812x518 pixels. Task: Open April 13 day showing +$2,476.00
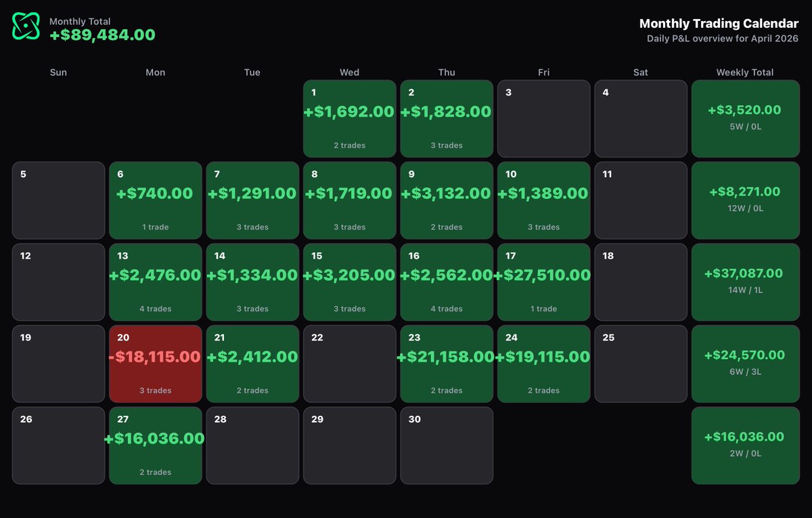(156, 282)
